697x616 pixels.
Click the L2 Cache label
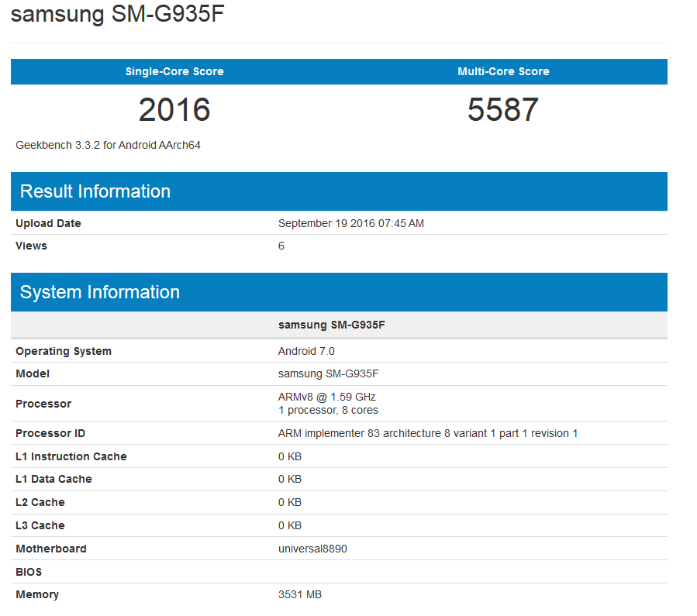point(40,502)
